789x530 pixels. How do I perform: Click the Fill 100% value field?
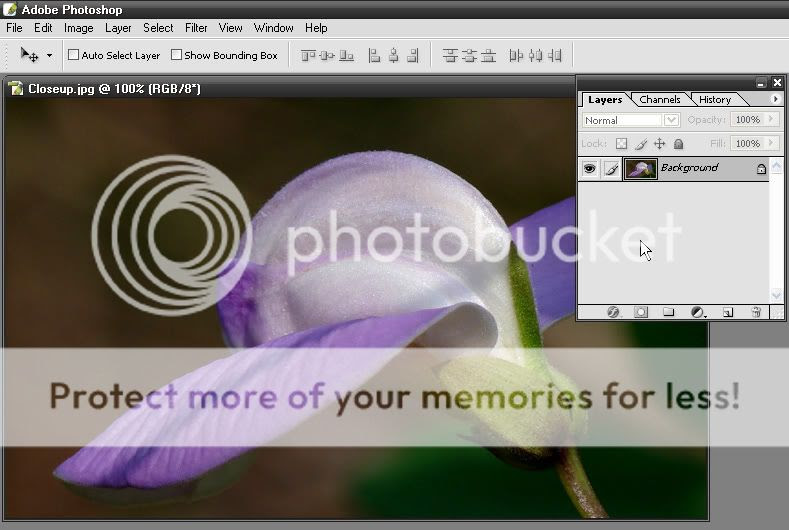click(747, 143)
